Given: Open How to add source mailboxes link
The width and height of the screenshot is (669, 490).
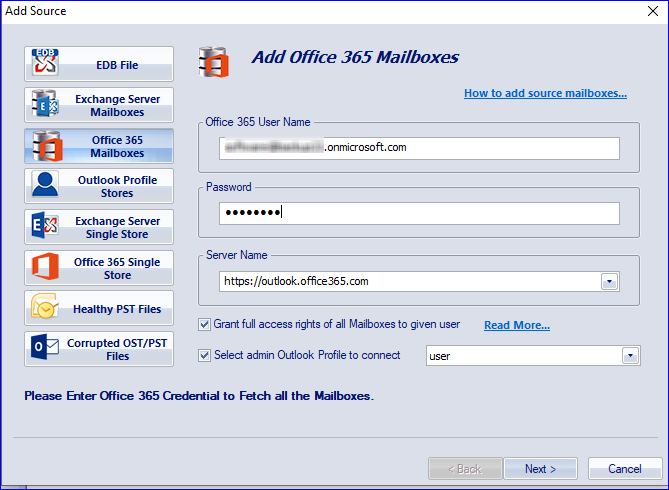Looking at the screenshot, I should pyautogui.click(x=545, y=93).
